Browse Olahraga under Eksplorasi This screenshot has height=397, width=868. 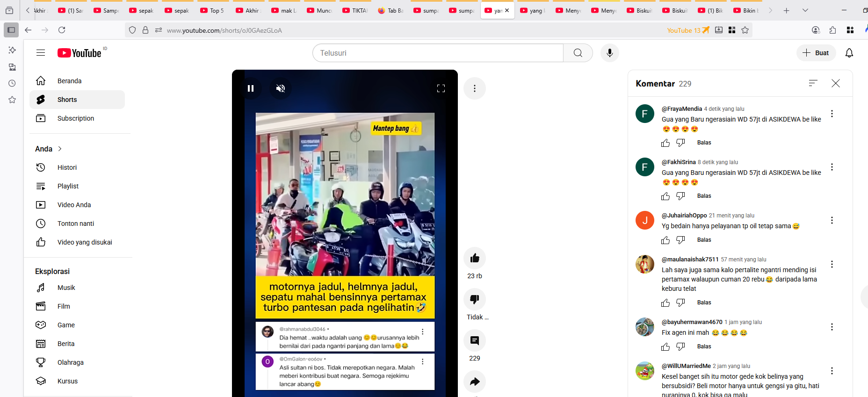click(x=77, y=362)
